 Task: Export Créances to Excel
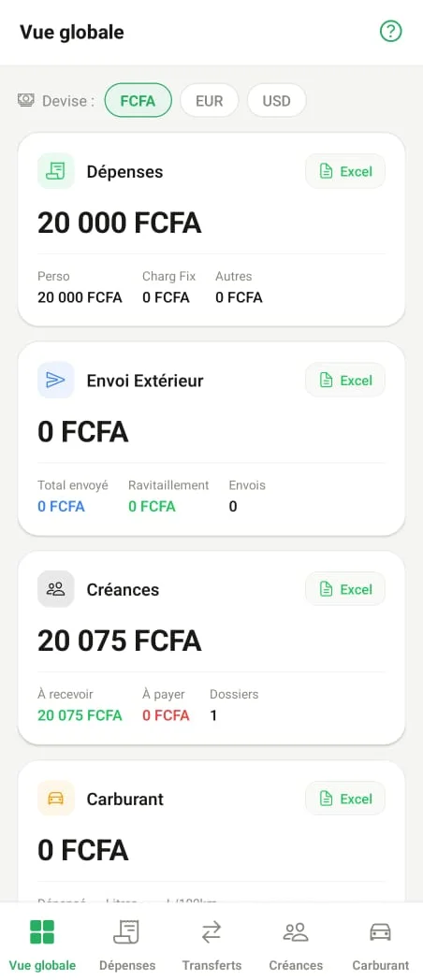point(345,589)
